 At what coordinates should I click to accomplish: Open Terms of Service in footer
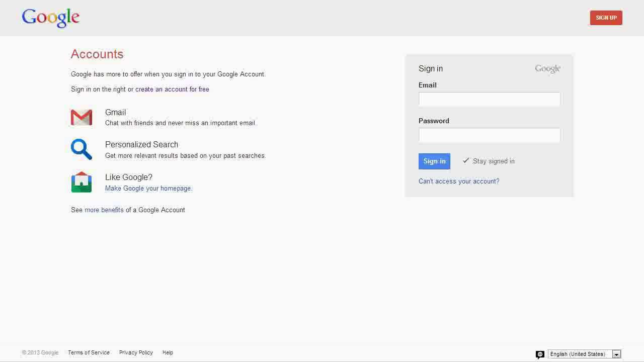point(89,353)
